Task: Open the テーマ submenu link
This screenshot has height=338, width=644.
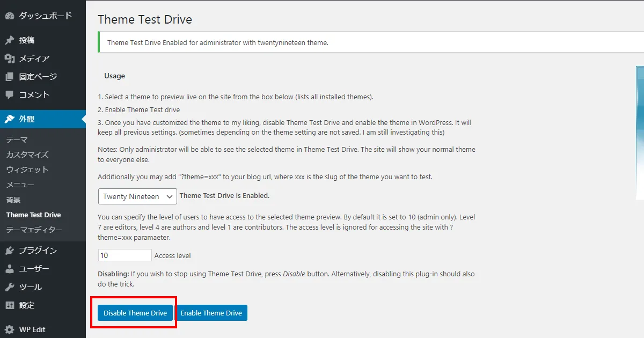Action: point(17,139)
